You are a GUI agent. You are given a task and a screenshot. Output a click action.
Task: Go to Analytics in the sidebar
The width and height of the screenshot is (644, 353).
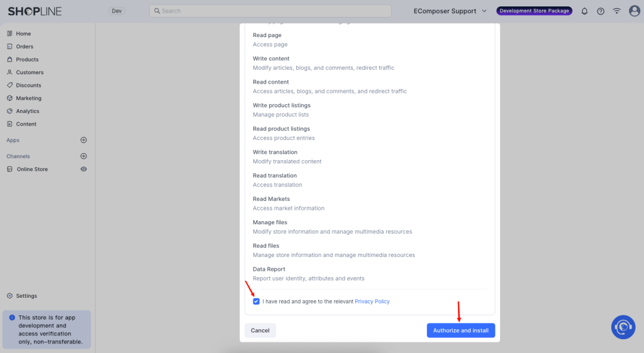28,111
